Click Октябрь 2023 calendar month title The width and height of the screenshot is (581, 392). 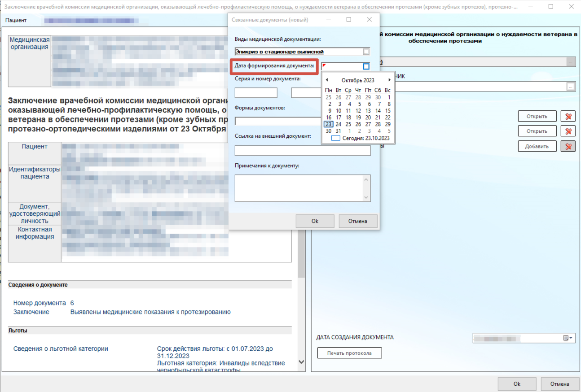coord(358,80)
